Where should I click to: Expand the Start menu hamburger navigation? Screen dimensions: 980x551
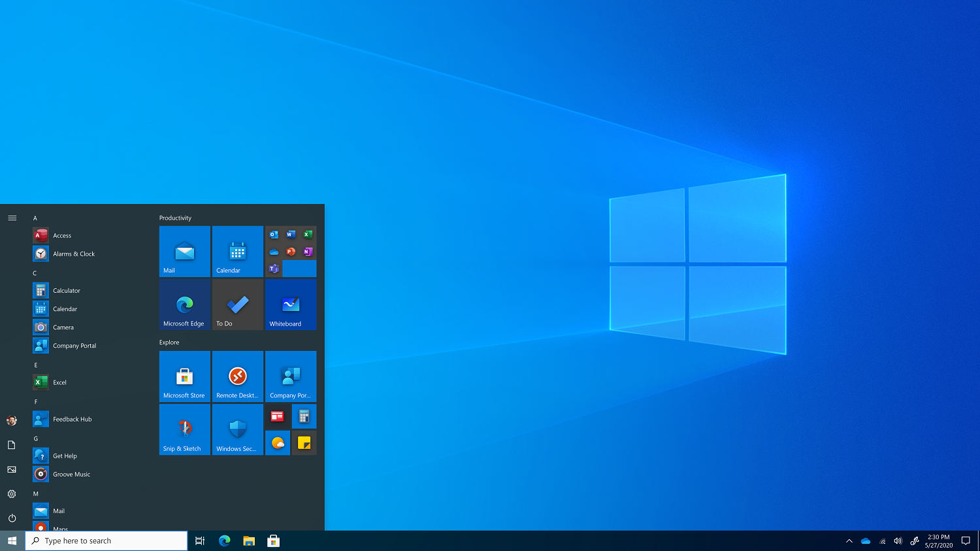coord(12,218)
